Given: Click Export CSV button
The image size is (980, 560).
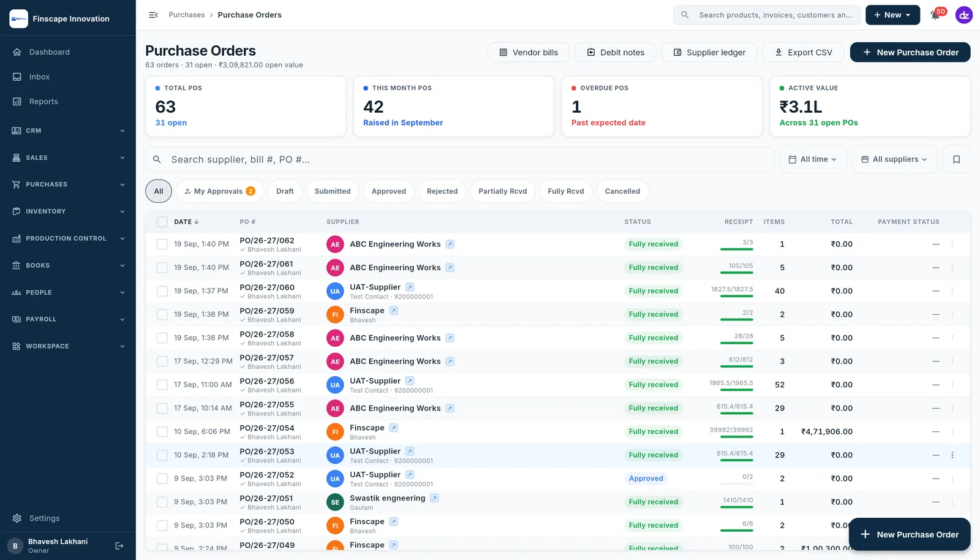Looking at the screenshot, I should pyautogui.click(x=803, y=52).
